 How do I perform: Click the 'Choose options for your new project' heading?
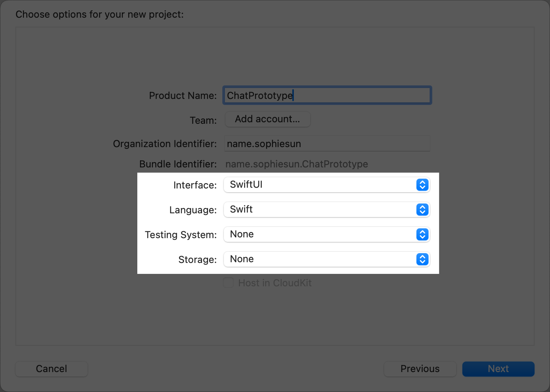100,14
